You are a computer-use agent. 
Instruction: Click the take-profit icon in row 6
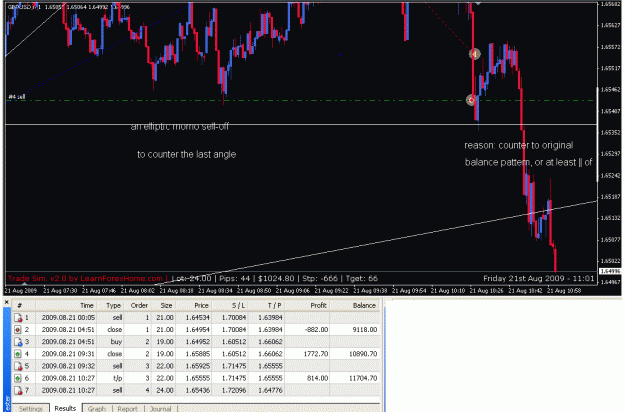click(18, 378)
